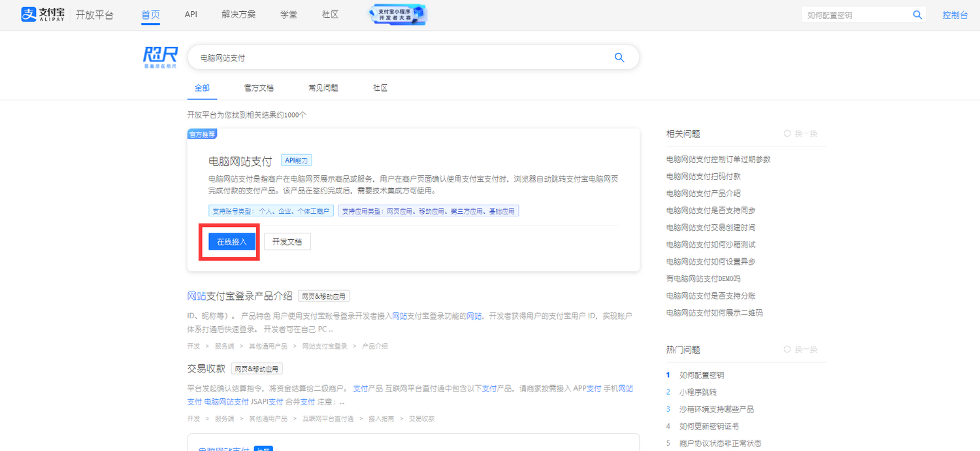The height and width of the screenshot is (451, 980).
Task: Click the 在线接入 button
Action: click(232, 241)
